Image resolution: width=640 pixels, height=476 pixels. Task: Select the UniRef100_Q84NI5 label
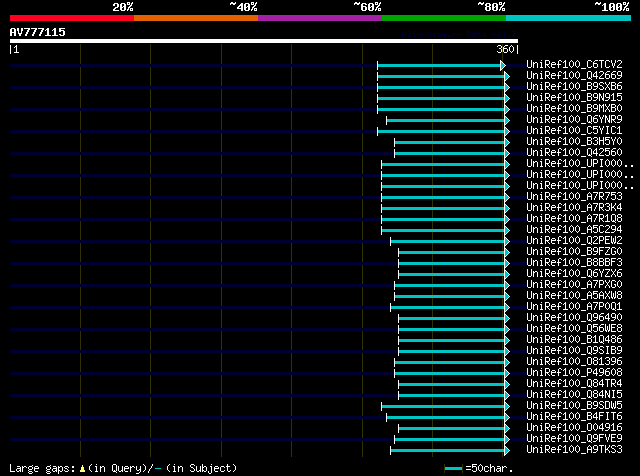(574, 395)
